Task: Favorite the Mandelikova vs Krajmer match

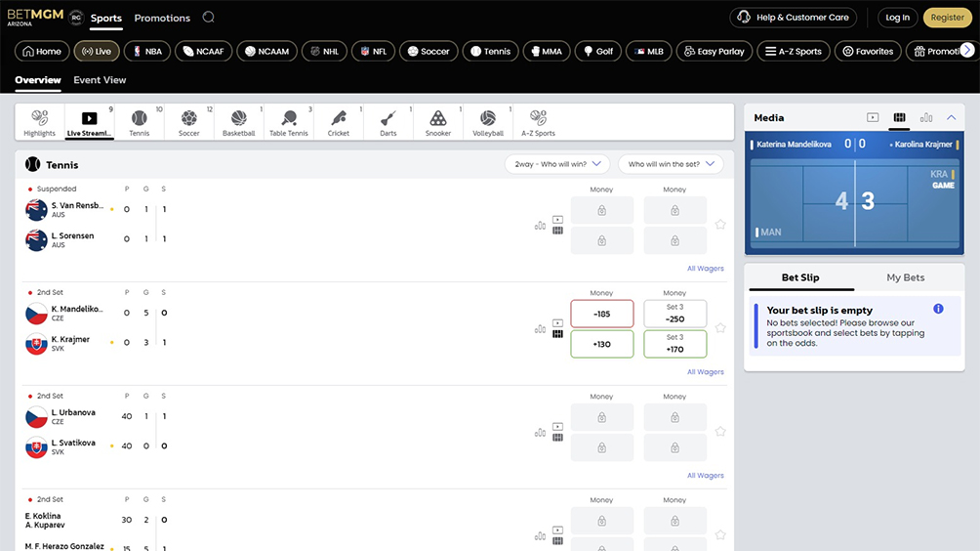Action: (x=720, y=328)
